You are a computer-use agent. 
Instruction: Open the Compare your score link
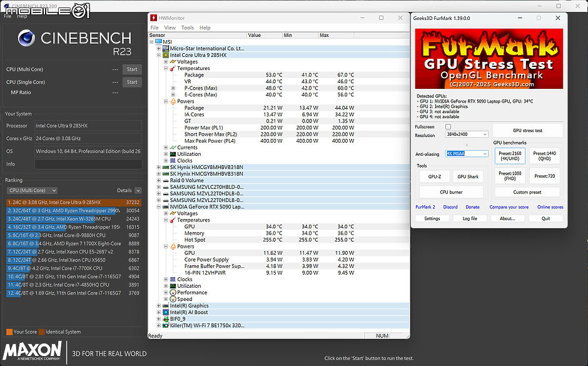pyautogui.click(x=509, y=207)
